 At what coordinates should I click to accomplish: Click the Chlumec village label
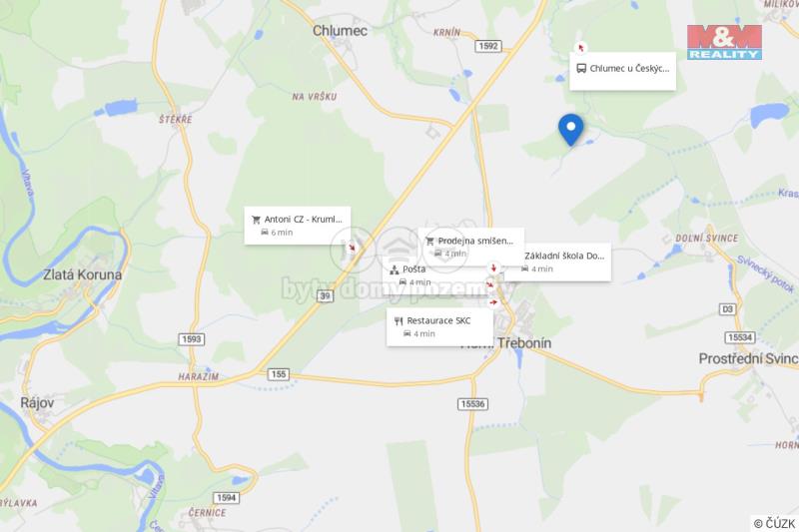coord(340,31)
